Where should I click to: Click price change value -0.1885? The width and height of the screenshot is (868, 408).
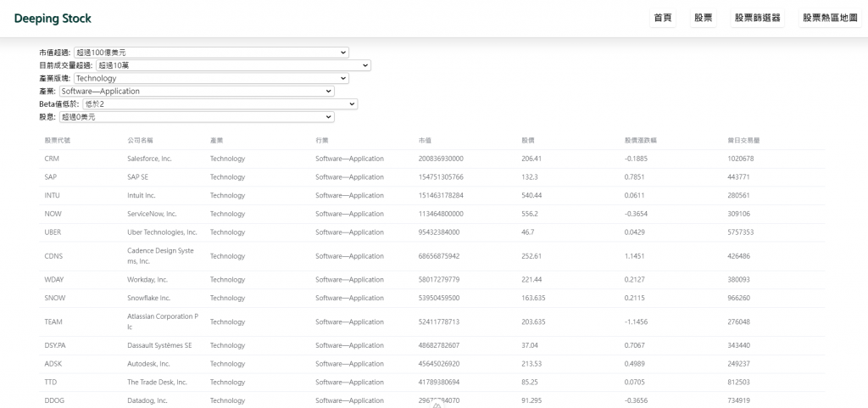tap(636, 159)
